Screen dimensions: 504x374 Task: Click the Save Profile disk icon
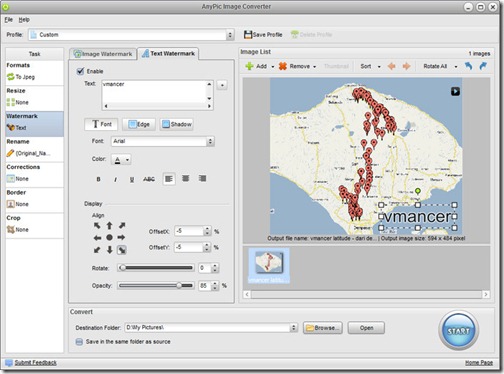click(248, 34)
